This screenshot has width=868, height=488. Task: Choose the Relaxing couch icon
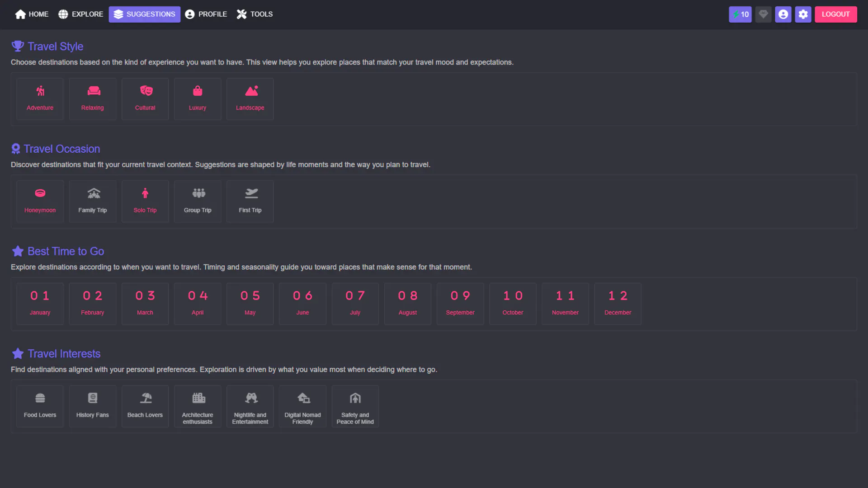[x=94, y=91]
